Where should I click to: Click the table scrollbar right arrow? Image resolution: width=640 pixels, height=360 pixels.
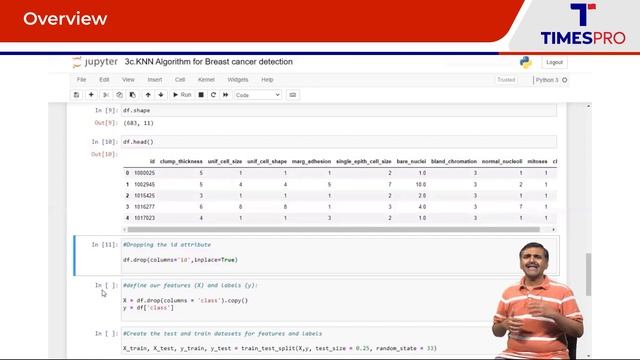553,230
